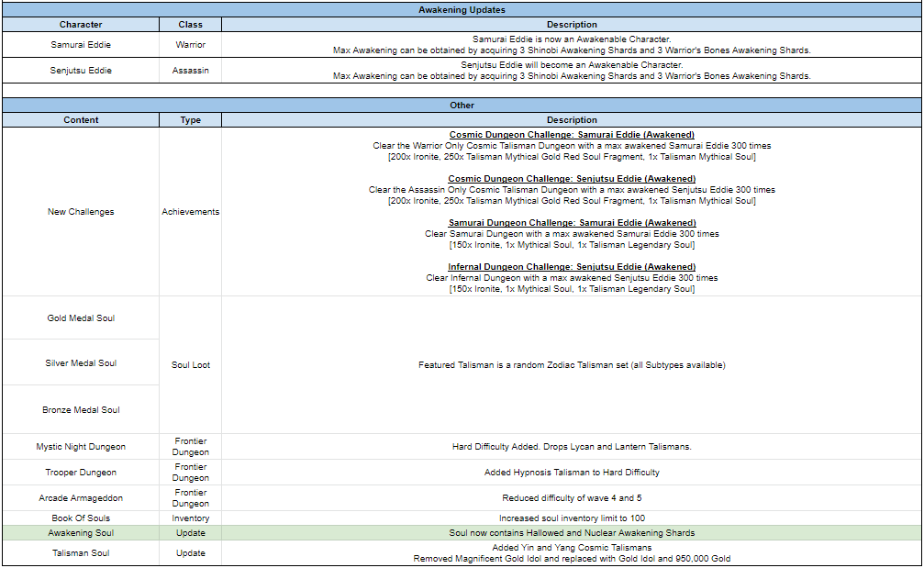Select the Samurai Eddie character cell
The height and width of the screenshot is (568, 924).
click(x=81, y=44)
